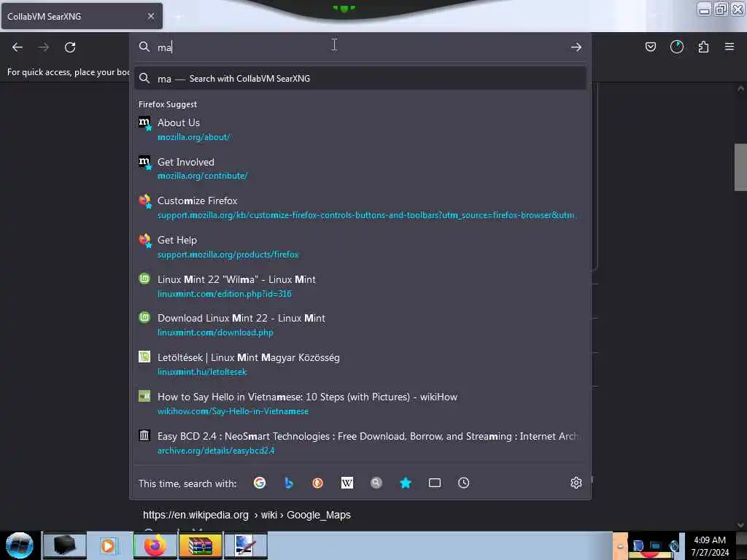Open Letöltések Linux Mint Magyar Közösség suggestion
This screenshot has width=747, height=560.
[360, 365]
